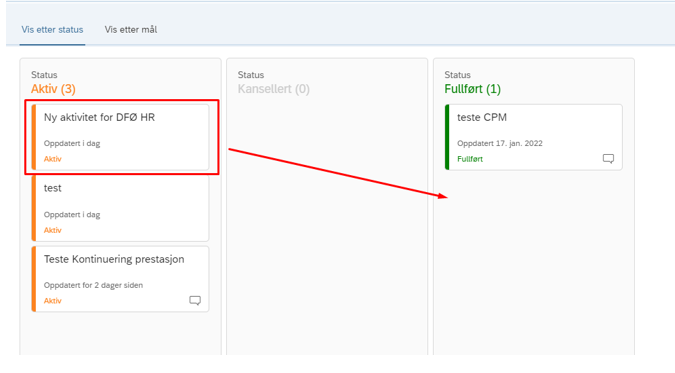Click the 'Fullført (1)' column heading
This screenshot has width=675, height=373.
point(473,89)
